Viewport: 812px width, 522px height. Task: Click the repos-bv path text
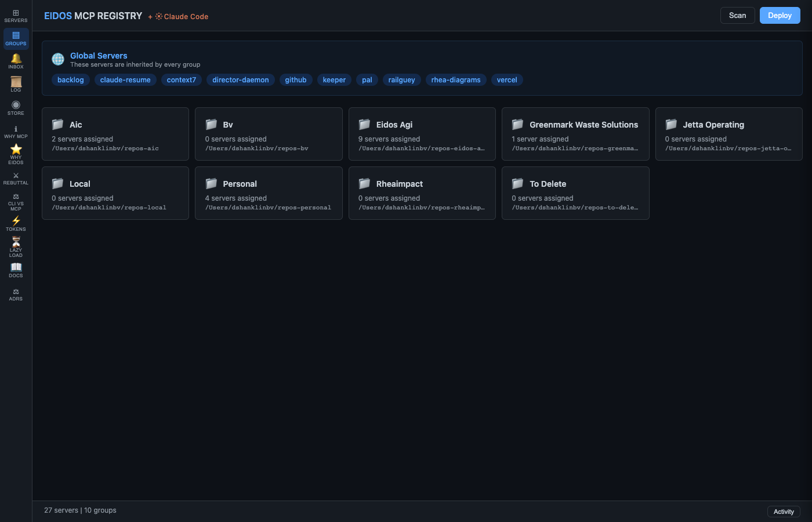point(257,148)
